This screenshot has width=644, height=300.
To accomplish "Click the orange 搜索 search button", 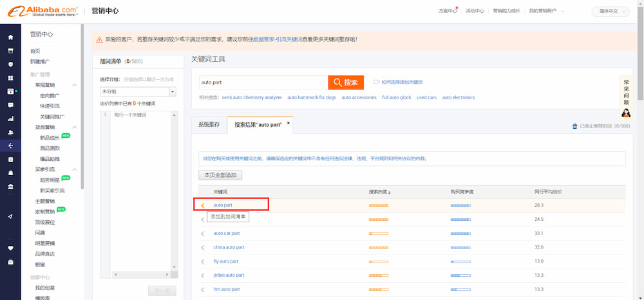I will pyautogui.click(x=346, y=82).
